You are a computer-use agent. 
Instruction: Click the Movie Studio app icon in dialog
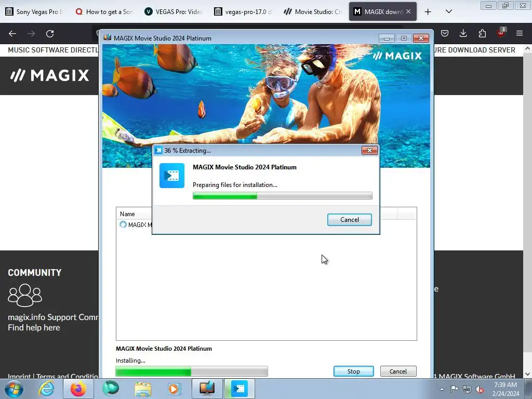click(x=172, y=176)
